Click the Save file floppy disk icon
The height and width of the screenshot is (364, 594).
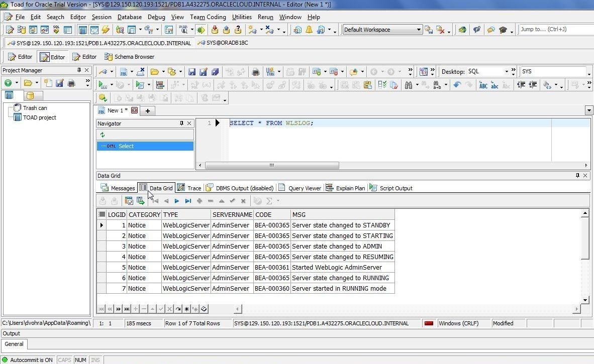coord(191,71)
